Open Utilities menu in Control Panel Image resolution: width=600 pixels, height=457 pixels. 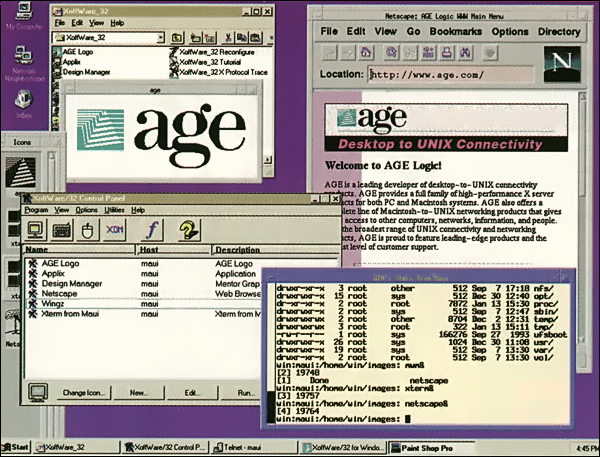point(114,210)
